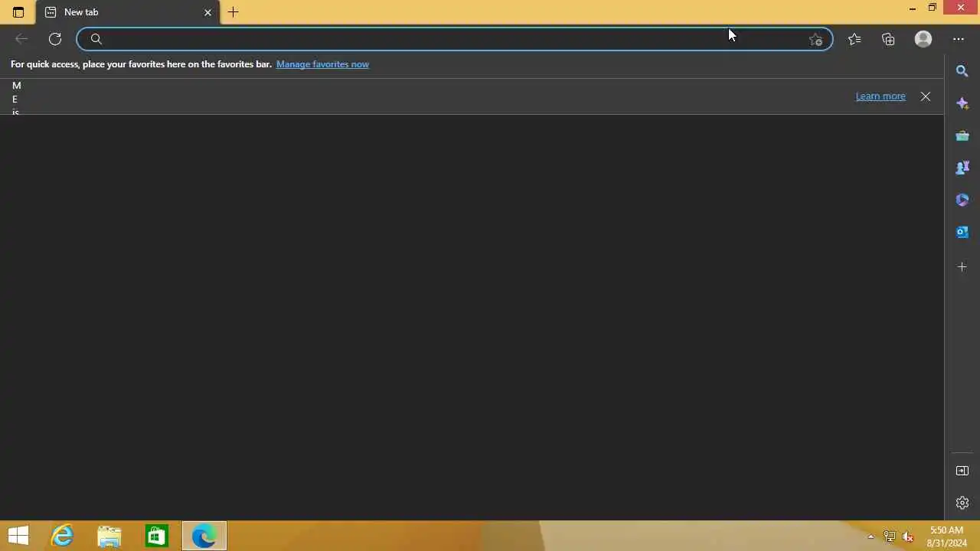Open sidebar Discover sparkle icon
980x551 pixels.
coord(962,103)
